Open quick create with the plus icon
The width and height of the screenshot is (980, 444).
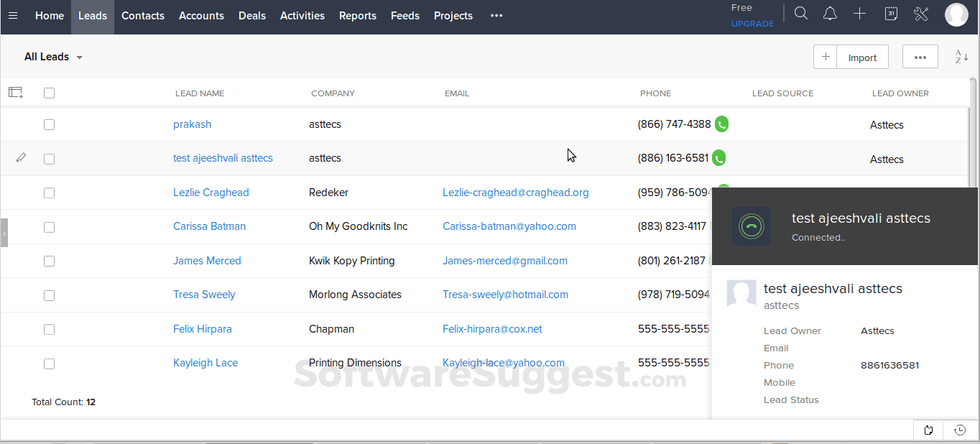(x=859, y=13)
